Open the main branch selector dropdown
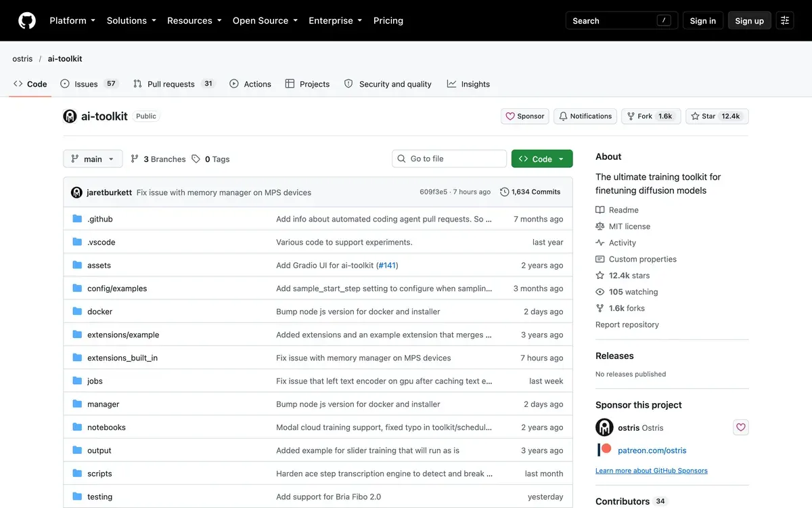The image size is (812, 508). point(93,159)
